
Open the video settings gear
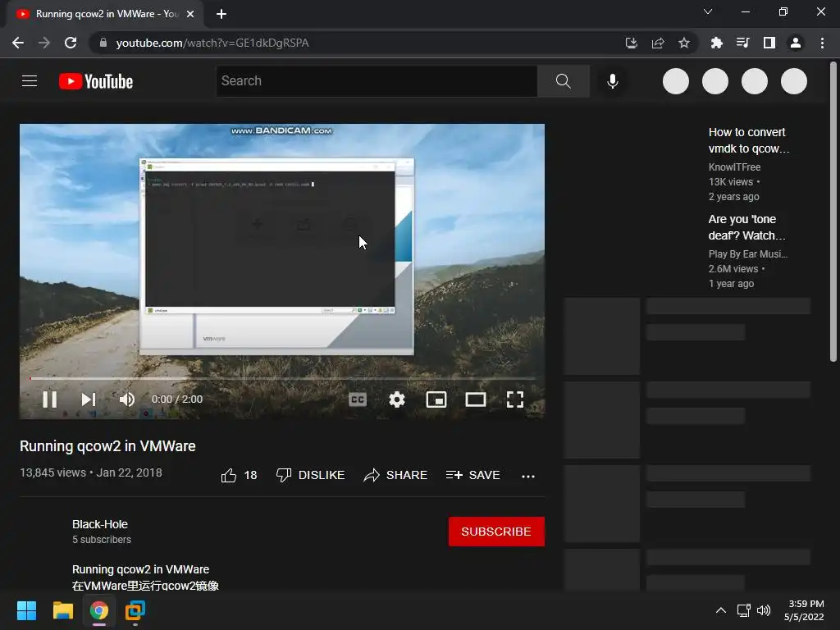pyautogui.click(x=397, y=399)
